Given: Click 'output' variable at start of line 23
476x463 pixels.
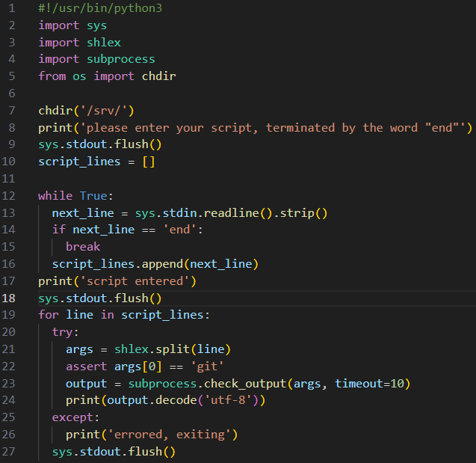Looking at the screenshot, I should coord(86,384).
